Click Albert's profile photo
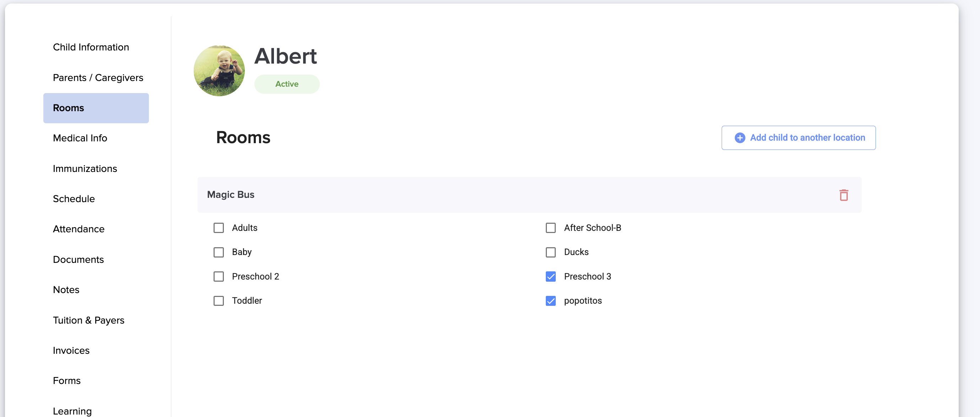The image size is (980, 417). pyautogui.click(x=219, y=71)
